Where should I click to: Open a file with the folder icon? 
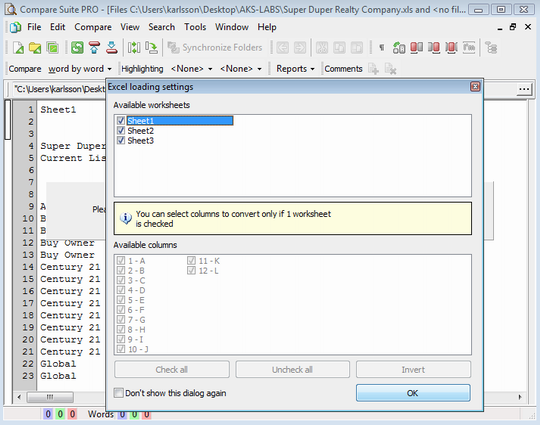tap(35, 48)
